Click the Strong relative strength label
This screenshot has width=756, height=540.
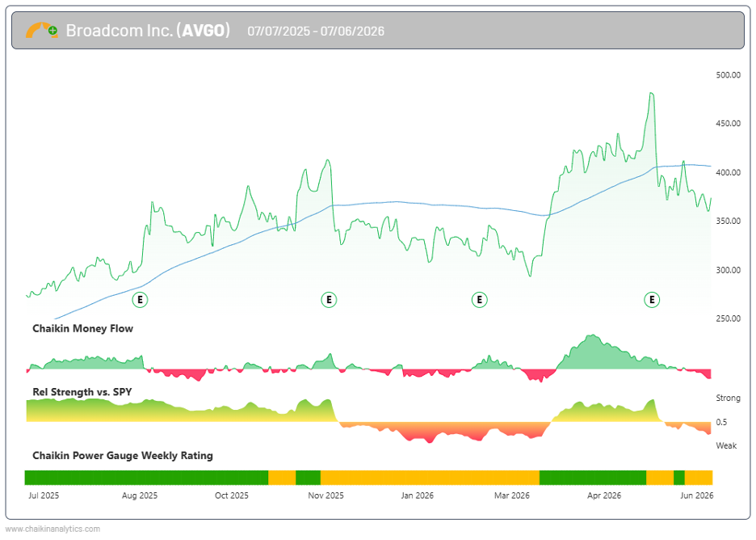pos(728,398)
